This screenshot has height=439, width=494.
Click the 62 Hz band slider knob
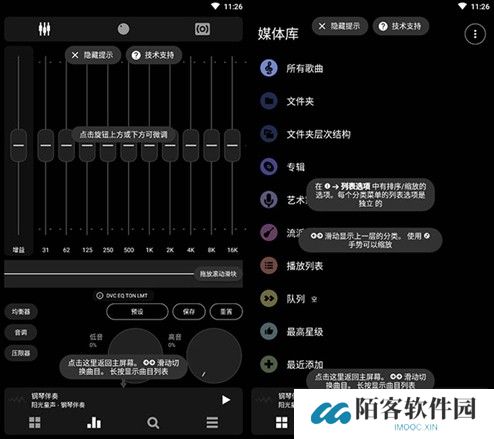(66, 145)
